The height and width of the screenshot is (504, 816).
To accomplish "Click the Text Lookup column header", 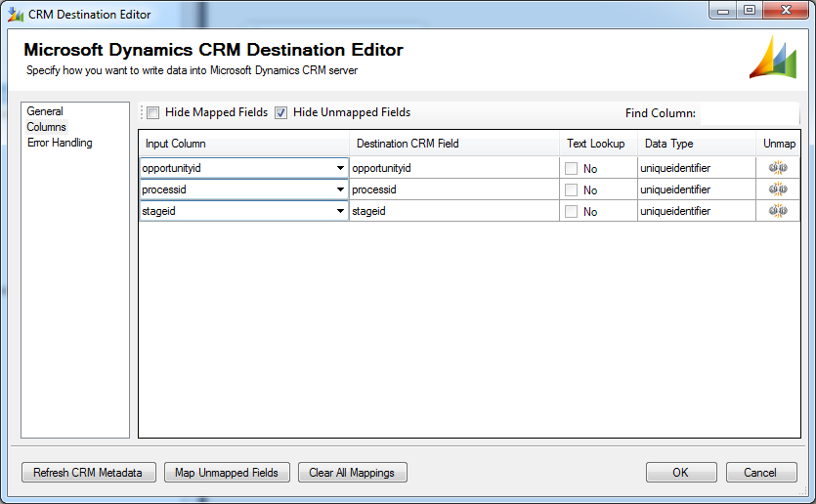I will coord(598,144).
